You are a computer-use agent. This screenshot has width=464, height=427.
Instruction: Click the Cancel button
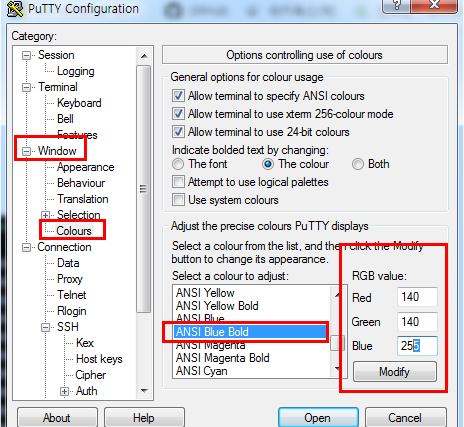[405, 418]
